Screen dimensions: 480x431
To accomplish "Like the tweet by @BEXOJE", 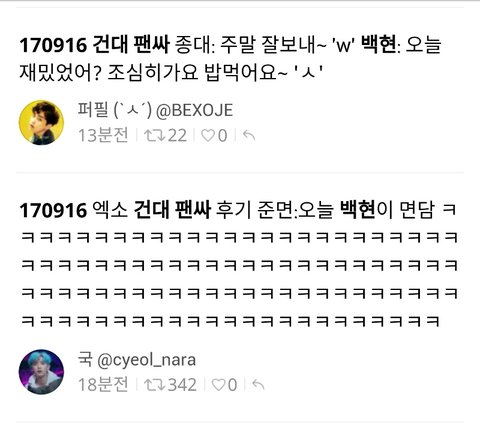I will (x=208, y=136).
